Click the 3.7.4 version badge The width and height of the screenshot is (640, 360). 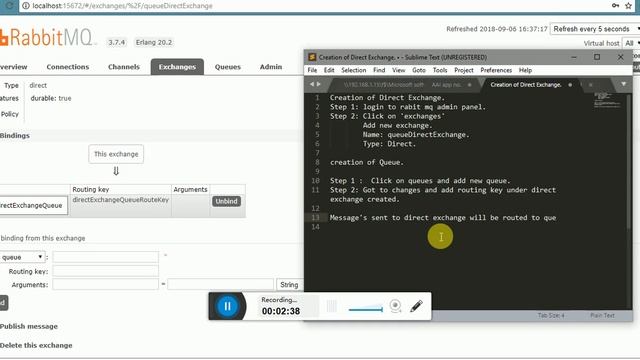[x=116, y=42]
